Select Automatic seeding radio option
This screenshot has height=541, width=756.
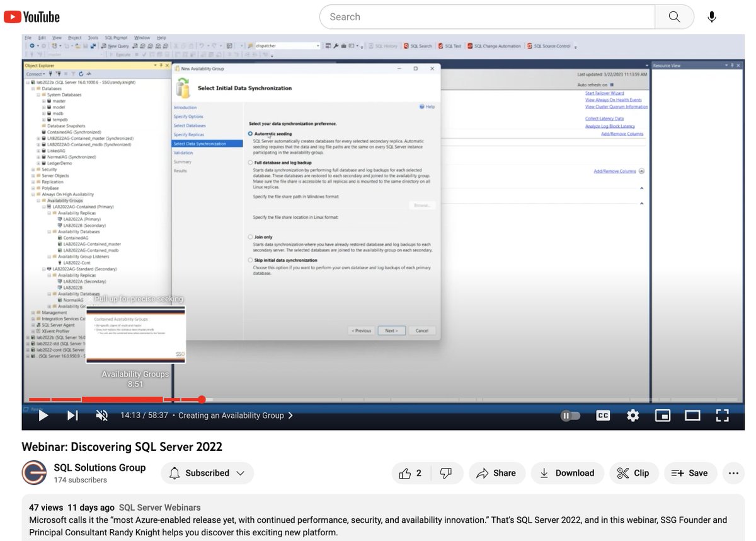click(x=251, y=134)
